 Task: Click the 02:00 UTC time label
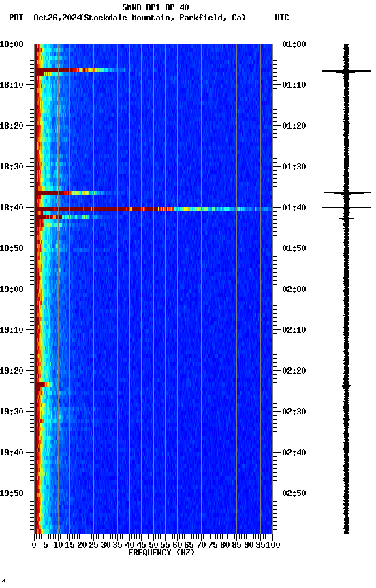click(x=294, y=289)
